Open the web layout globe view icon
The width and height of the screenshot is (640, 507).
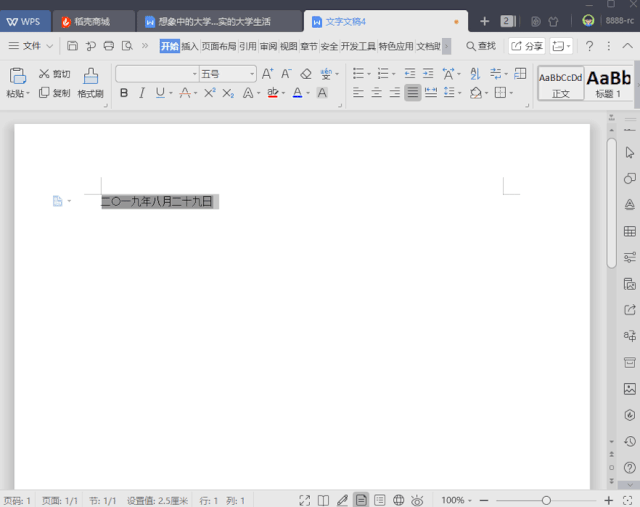pyautogui.click(x=398, y=500)
